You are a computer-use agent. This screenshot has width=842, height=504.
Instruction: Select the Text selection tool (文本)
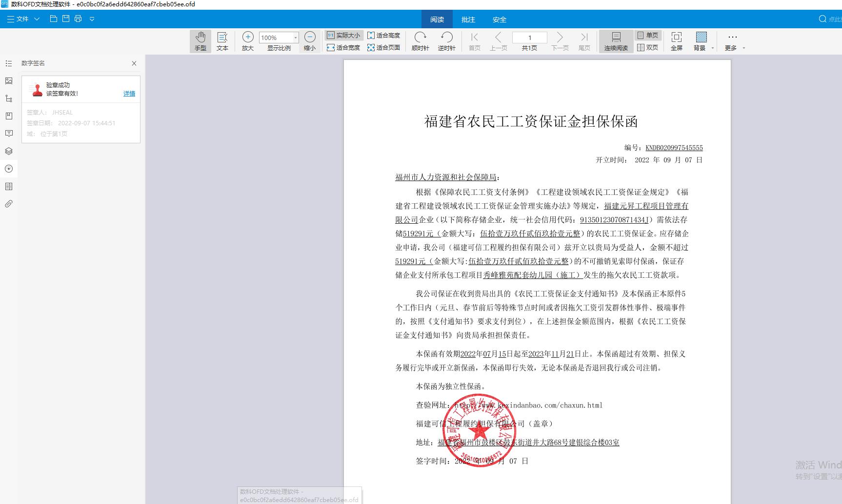(x=222, y=41)
